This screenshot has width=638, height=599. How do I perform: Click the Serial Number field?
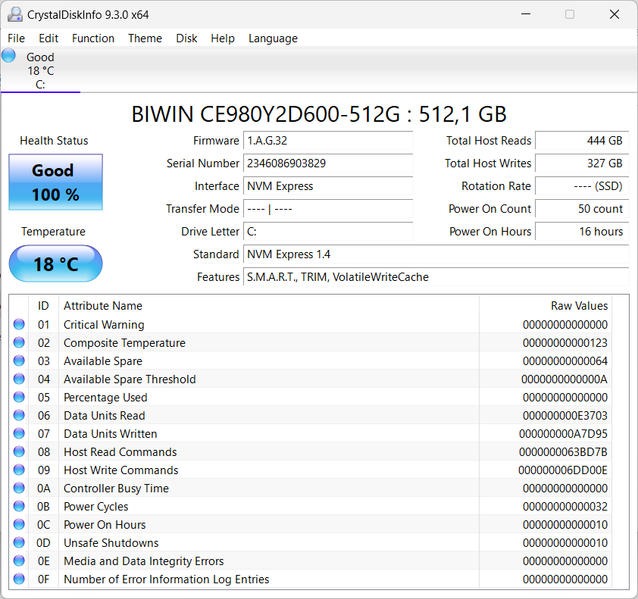[x=328, y=164]
